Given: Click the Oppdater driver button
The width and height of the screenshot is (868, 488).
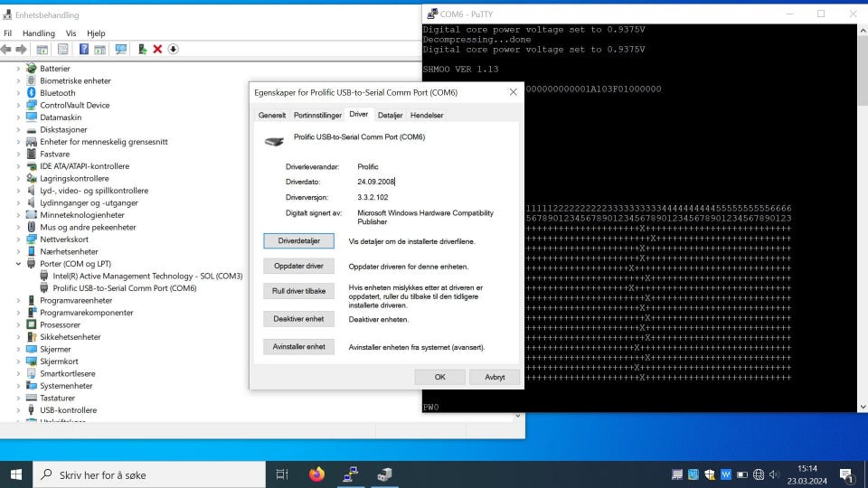Looking at the screenshot, I should pos(299,267).
